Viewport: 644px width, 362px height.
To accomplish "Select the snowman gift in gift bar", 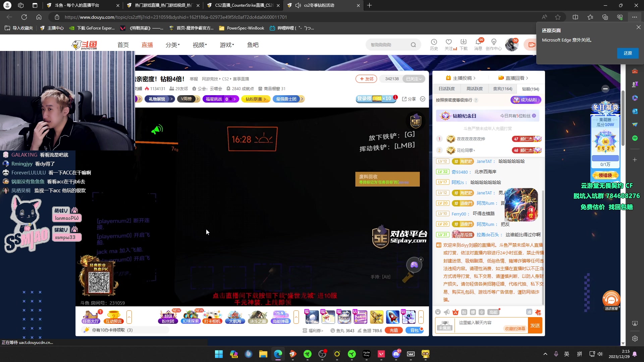I will tap(328, 317).
